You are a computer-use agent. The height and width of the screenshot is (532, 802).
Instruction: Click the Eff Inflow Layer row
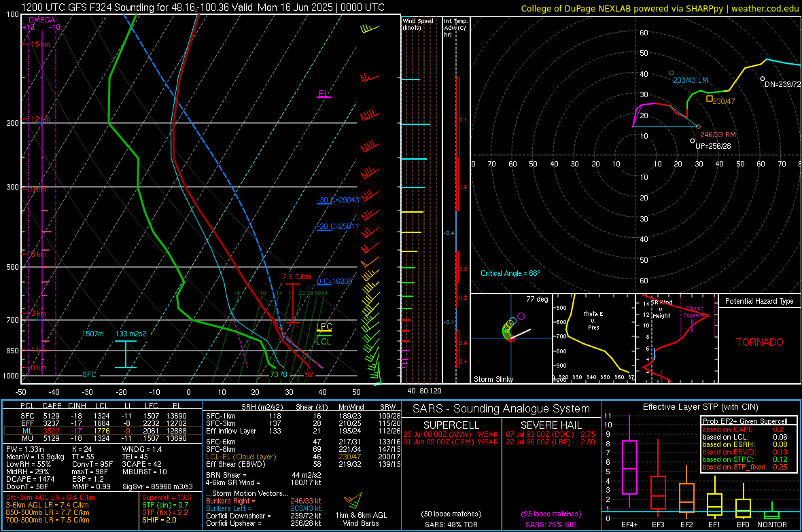click(303, 431)
